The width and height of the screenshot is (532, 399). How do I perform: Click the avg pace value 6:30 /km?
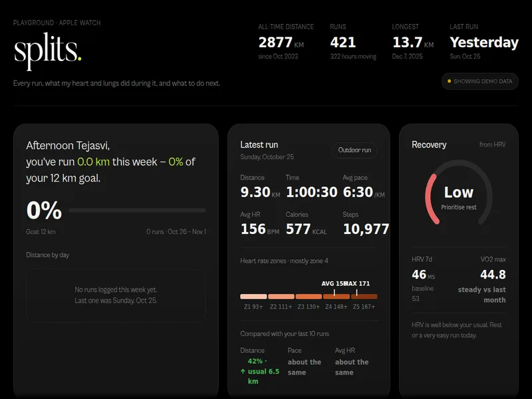tap(364, 192)
